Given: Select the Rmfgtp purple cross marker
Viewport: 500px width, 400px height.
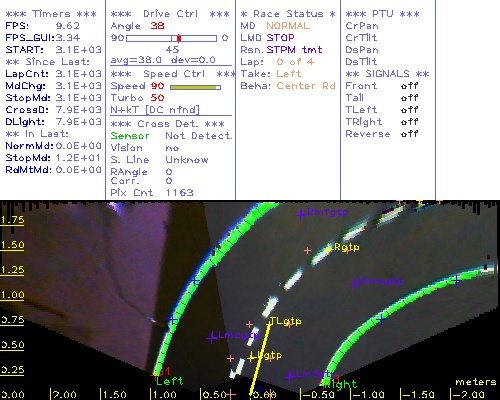Looking at the screenshot, I should [x=301, y=214].
